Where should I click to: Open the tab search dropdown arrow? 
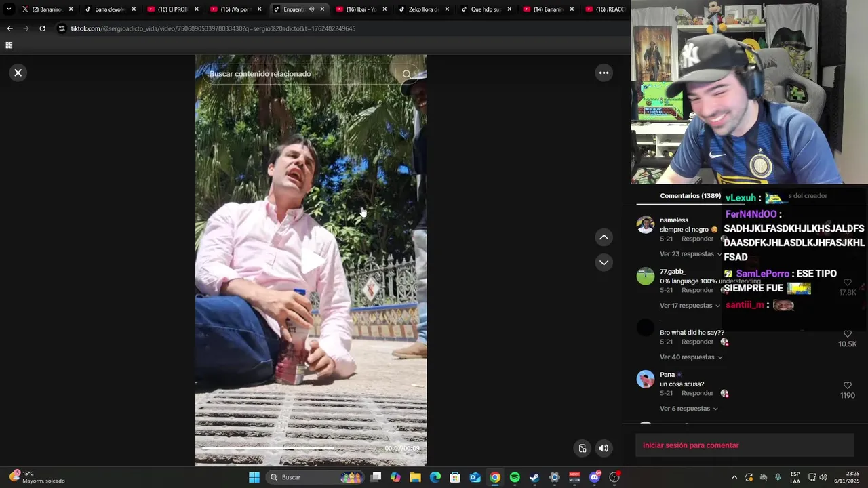[9, 9]
